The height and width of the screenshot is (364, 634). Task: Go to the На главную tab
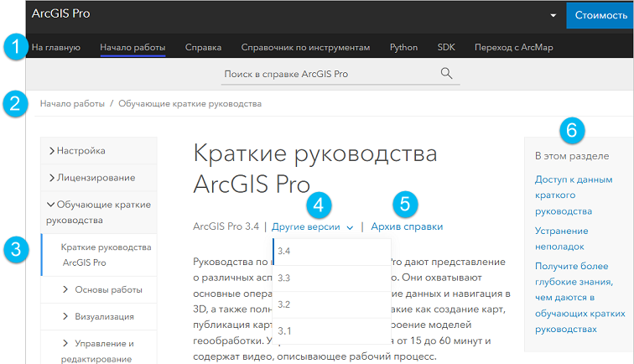tap(56, 47)
